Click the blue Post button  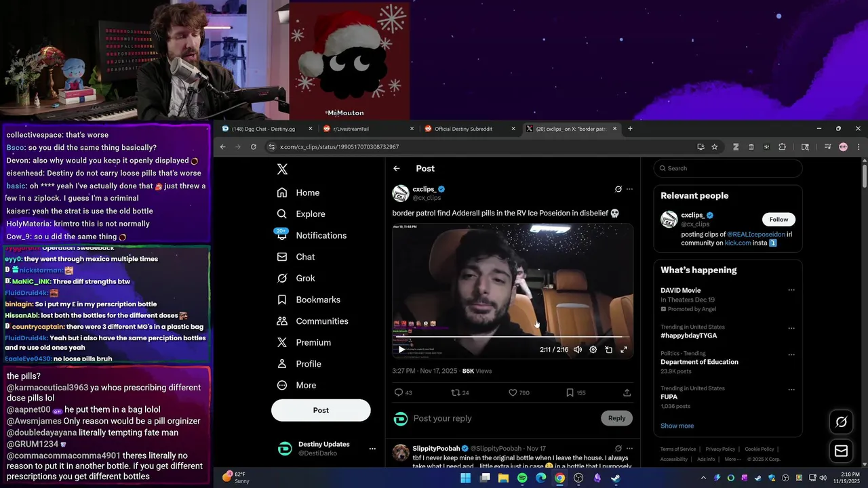tap(321, 410)
